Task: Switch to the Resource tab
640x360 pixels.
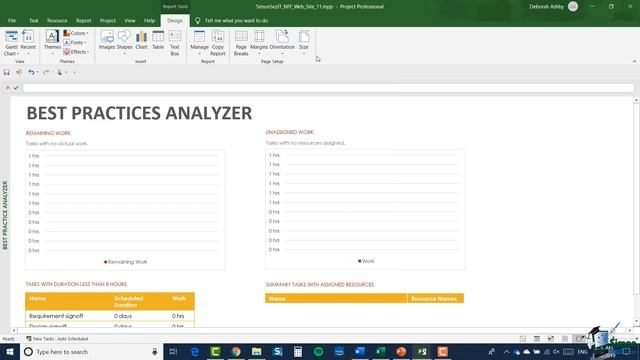Action: click(x=57, y=20)
